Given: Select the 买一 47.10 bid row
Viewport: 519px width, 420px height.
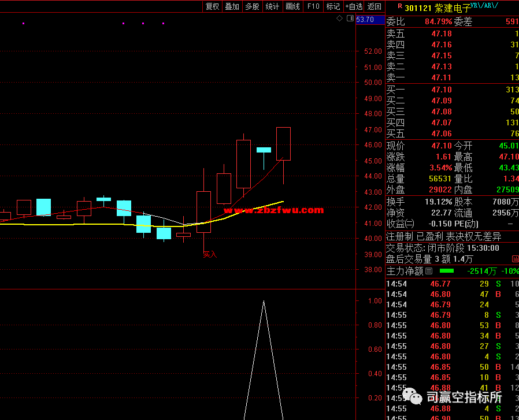Looking at the screenshot, I should tap(452, 90).
